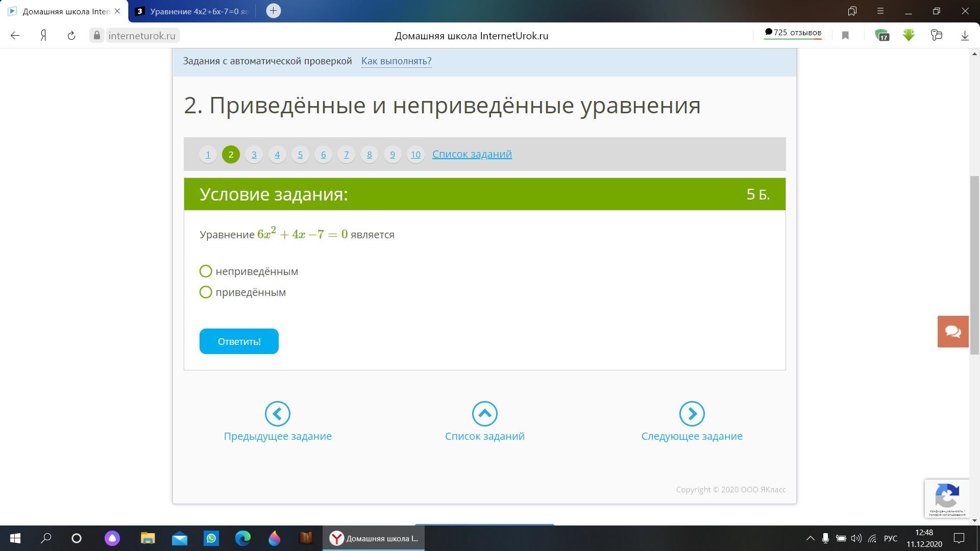Open the browser downloads icon
This screenshot has width=980, height=551.
965,36
